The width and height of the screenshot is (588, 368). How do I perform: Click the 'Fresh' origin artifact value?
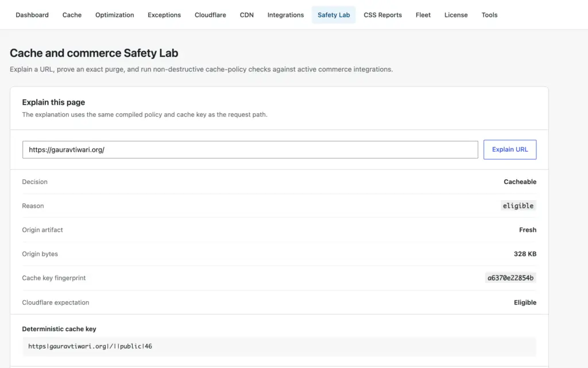tap(528, 230)
